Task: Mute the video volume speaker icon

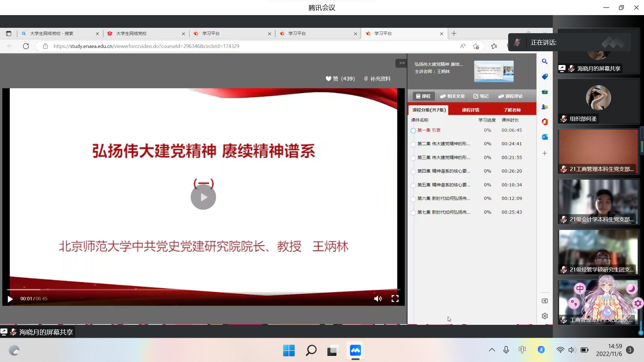Action: pyautogui.click(x=378, y=299)
